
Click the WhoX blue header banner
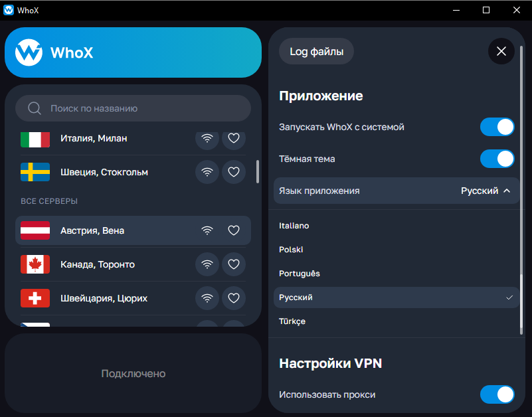point(133,52)
